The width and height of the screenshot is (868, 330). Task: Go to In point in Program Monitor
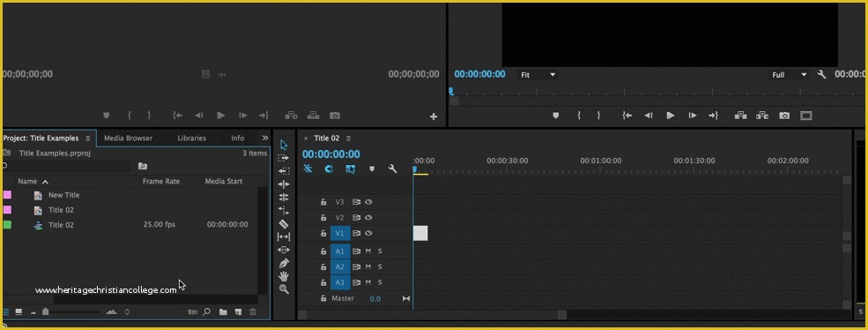tap(627, 116)
